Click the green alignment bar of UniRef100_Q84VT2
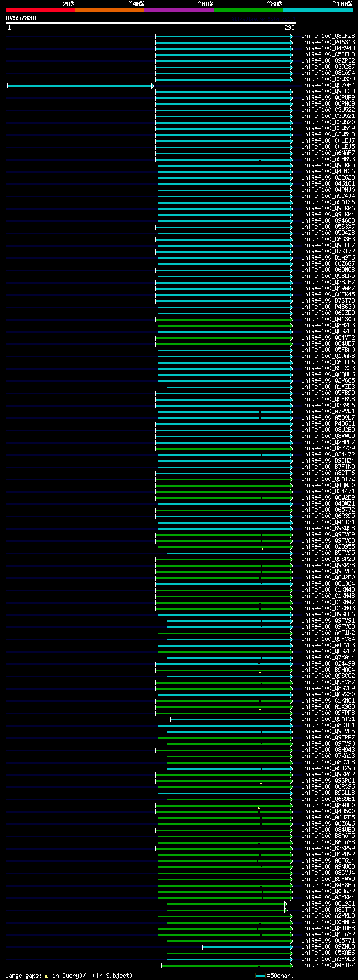Image resolution: width=358 pixels, height=980 pixels. click(223, 338)
